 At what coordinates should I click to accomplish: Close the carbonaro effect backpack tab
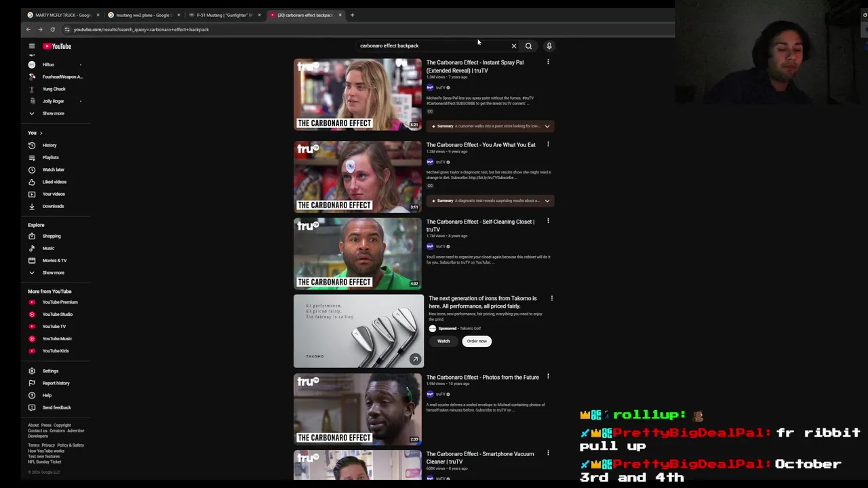pos(340,15)
